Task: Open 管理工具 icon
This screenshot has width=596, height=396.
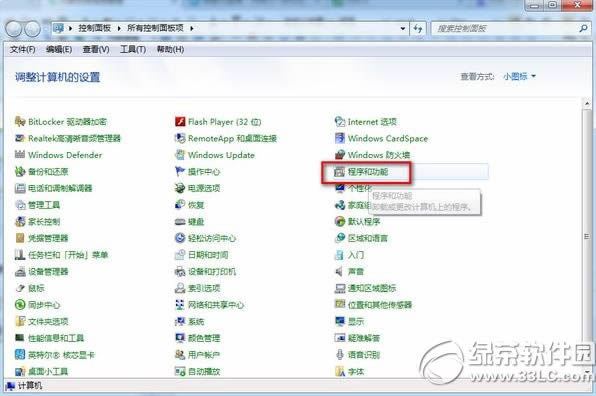Action: point(20,205)
